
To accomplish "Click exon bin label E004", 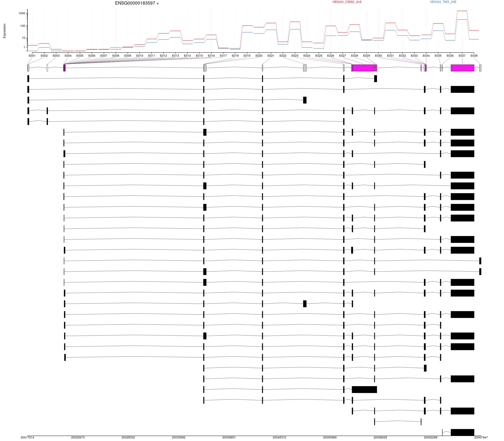I will coord(68,56).
